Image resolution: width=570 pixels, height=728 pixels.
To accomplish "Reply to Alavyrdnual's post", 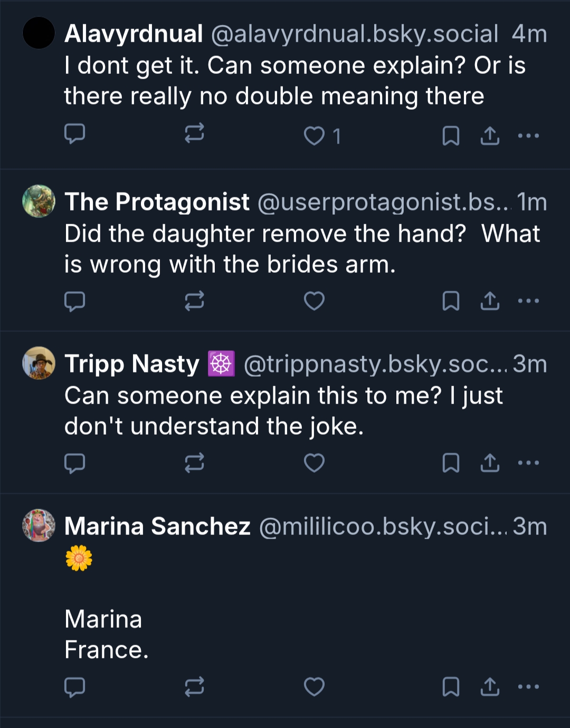I will 74,134.
